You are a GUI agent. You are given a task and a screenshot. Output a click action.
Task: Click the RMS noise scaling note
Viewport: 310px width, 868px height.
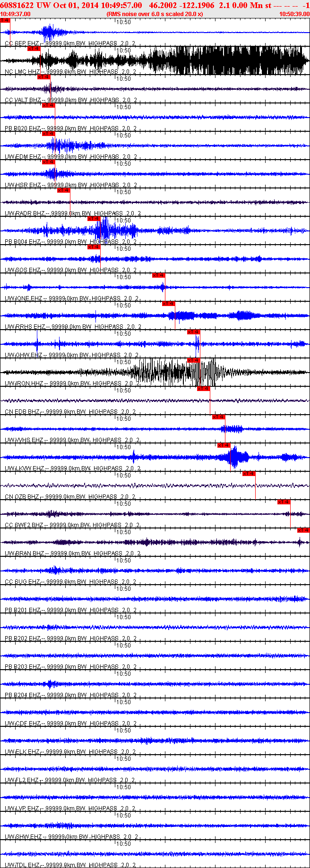155,14
